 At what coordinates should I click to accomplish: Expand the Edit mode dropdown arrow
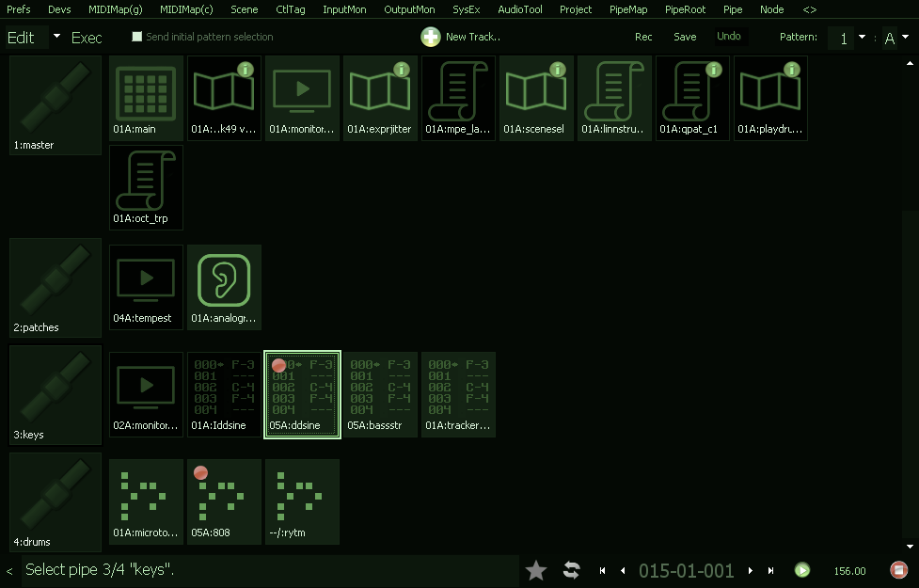coord(56,37)
